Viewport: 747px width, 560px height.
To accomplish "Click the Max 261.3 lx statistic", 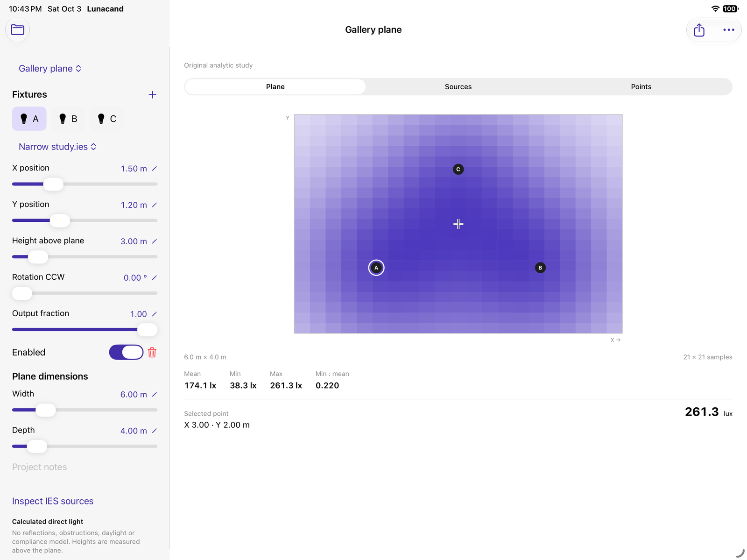I will tap(286, 380).
